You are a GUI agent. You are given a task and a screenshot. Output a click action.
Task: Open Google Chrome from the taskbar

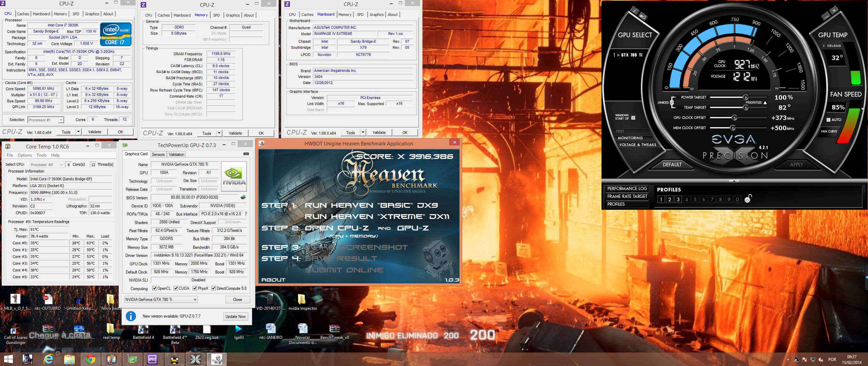90,359
